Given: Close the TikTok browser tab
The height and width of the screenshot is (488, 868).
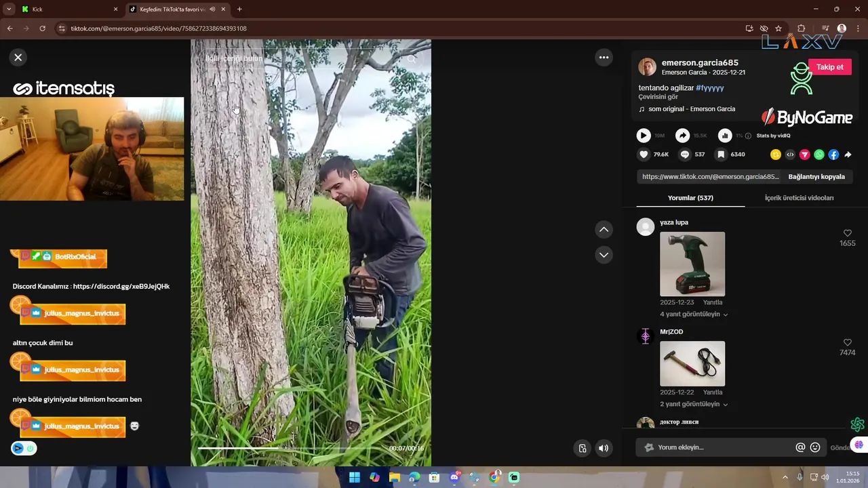Looking at the screenshot, I should coord(223,9).
